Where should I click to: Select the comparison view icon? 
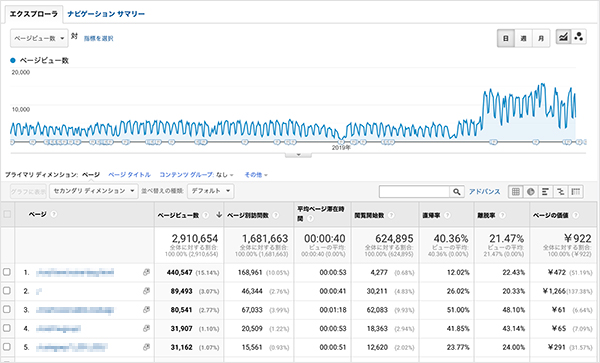tap(561, 192)
